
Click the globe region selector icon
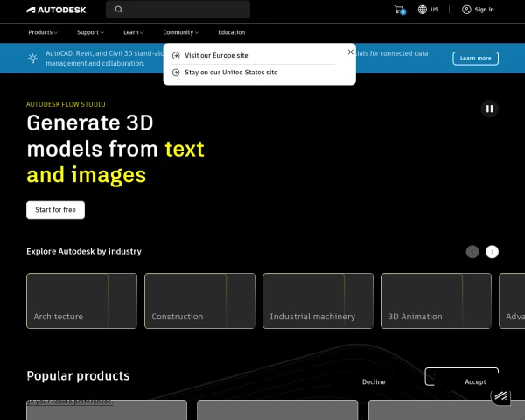[x=423, y=10]
